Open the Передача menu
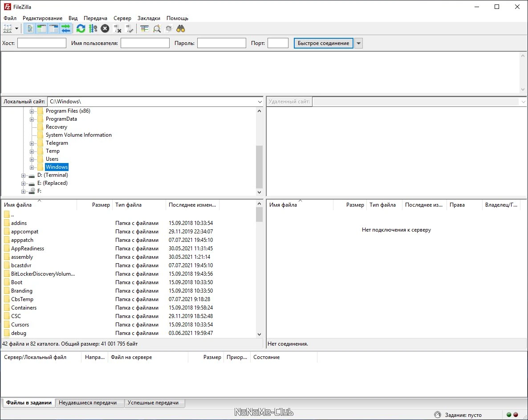The image size is (528, 420). click(x=96, y=18)
